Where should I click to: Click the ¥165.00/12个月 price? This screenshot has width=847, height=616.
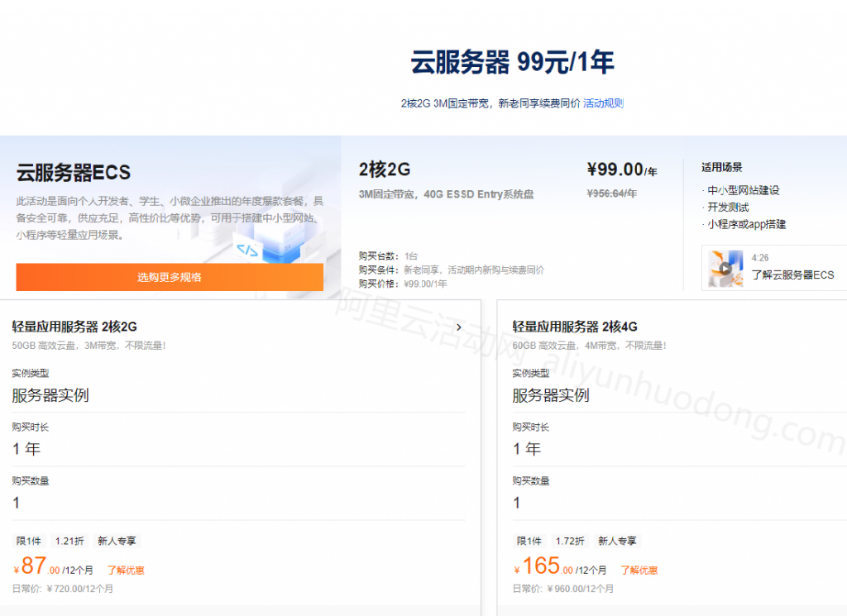point(560,566)
